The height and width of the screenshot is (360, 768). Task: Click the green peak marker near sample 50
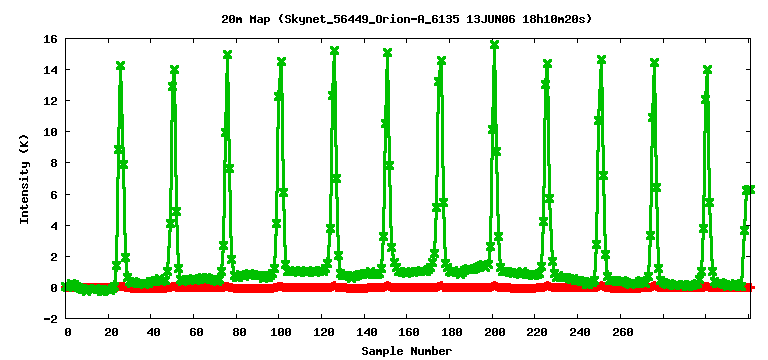pyautogui.click(x=174, y=70)
